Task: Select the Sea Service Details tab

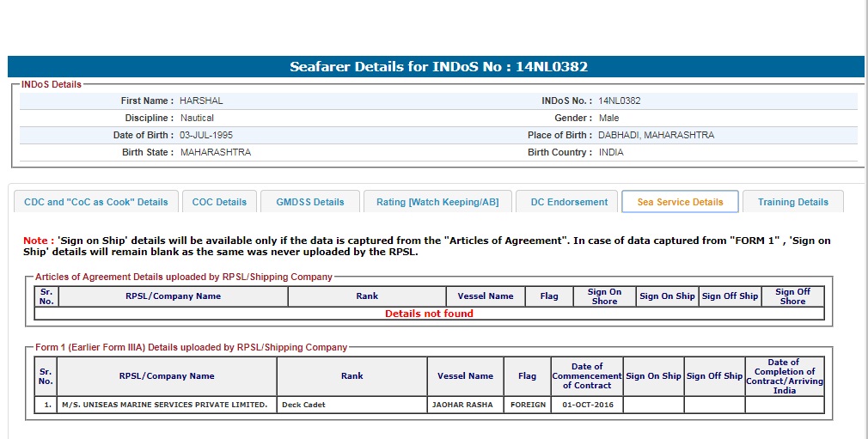Action: tap(680, 202)
